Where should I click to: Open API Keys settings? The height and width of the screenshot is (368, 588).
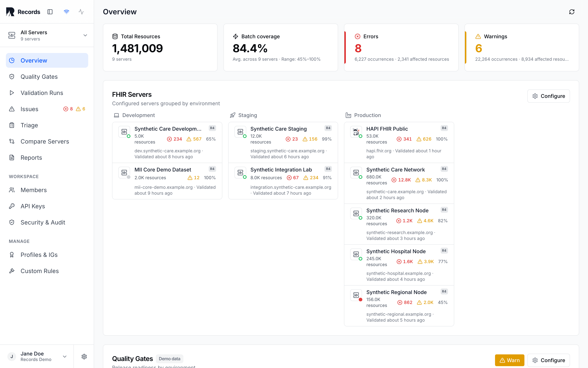click(x=47, y=206)
